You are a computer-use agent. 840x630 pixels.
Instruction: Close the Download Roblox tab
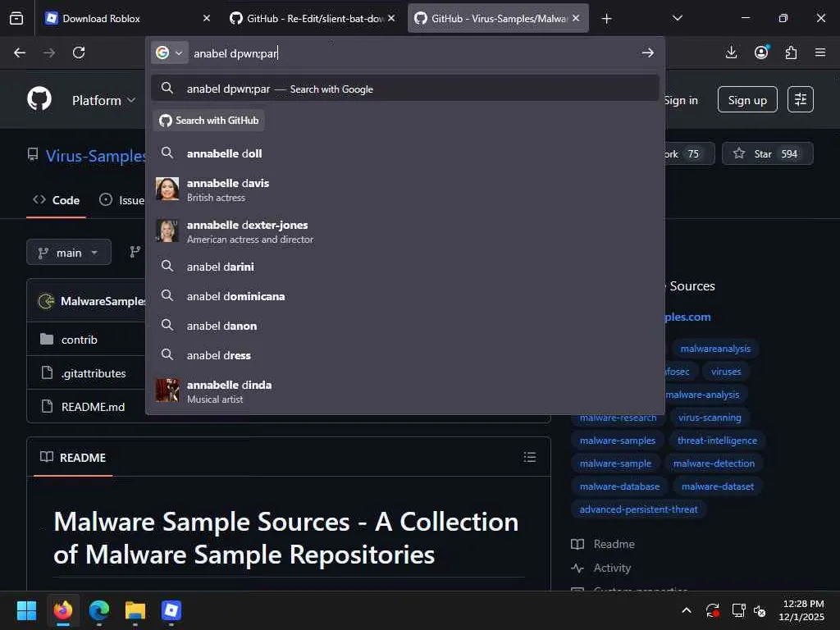click(x=207, y=18)
